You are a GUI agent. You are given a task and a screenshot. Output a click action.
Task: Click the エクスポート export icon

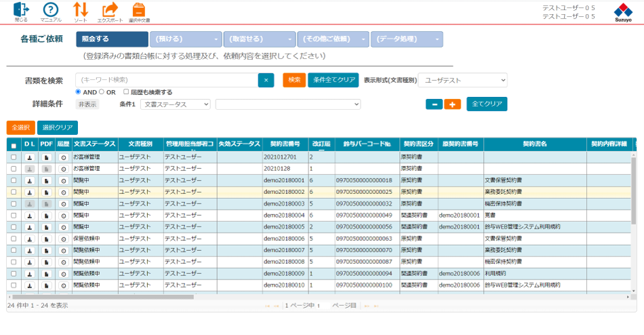tap(109, 9)
